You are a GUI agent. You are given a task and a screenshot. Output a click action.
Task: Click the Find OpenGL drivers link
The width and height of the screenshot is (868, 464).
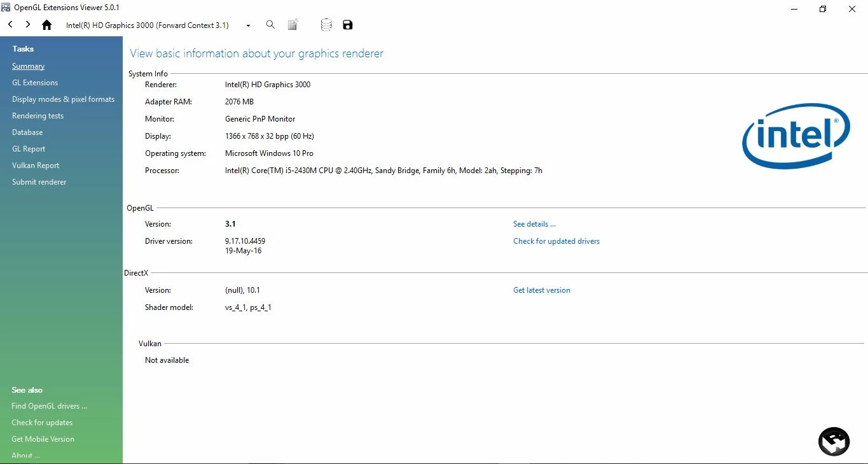(49, 406)
